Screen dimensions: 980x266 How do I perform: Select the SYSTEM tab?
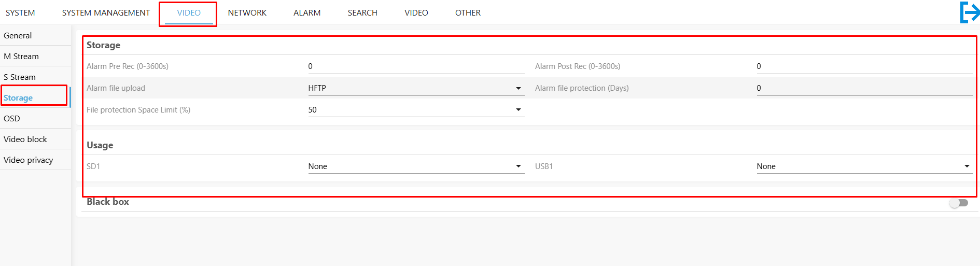(20, 13)
